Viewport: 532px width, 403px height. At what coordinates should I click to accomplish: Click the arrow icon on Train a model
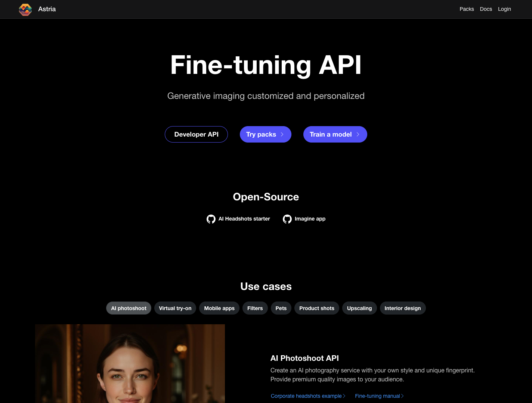click(358, 134)
